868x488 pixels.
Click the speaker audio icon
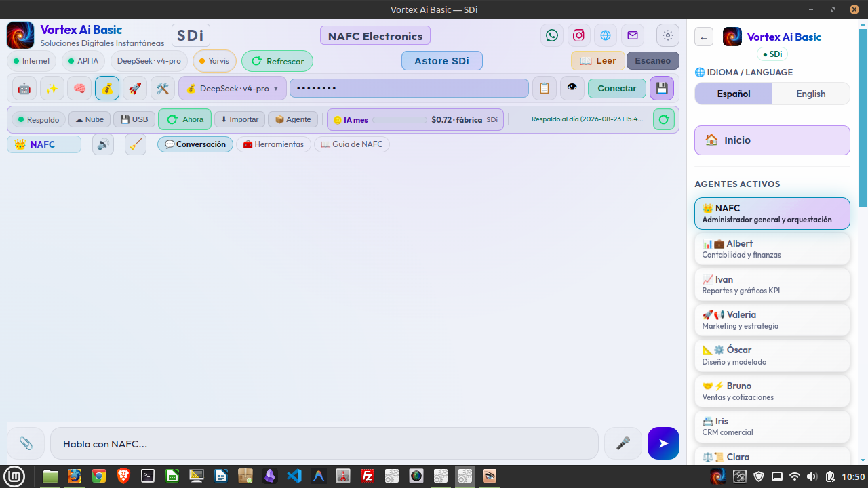click(x=103, y=144)
